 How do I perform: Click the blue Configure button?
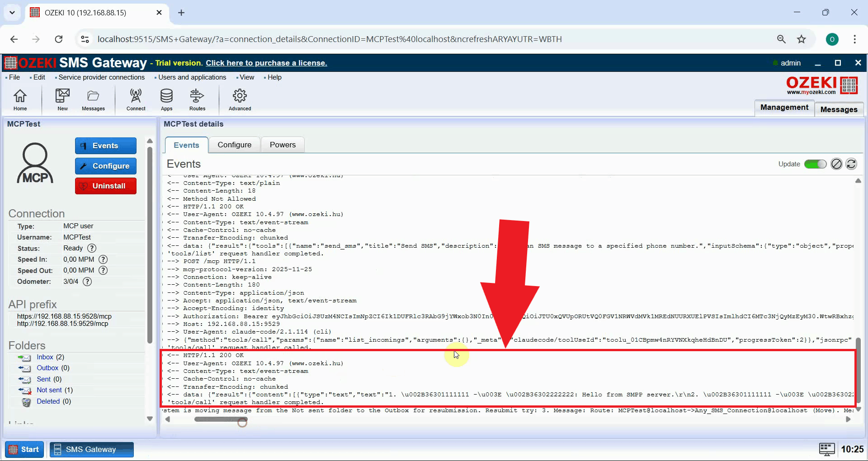[x=106, y=166]
